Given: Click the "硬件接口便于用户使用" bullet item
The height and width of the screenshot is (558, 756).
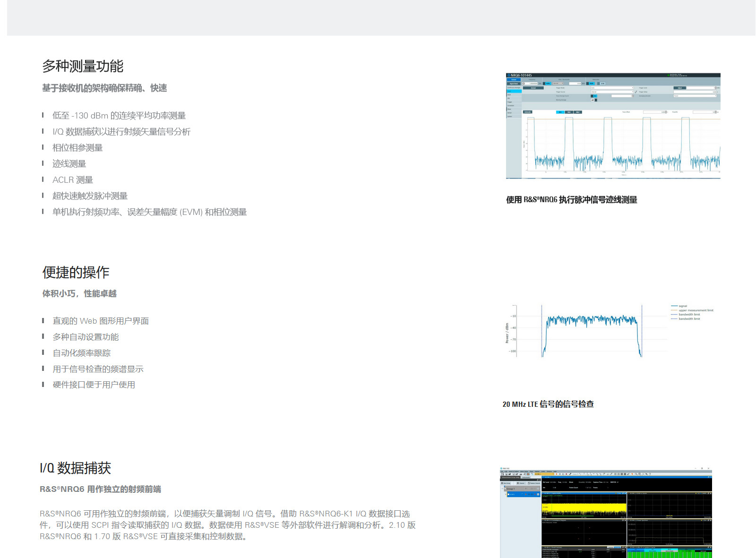Looking at the screenshot, I should pos(94,385).
